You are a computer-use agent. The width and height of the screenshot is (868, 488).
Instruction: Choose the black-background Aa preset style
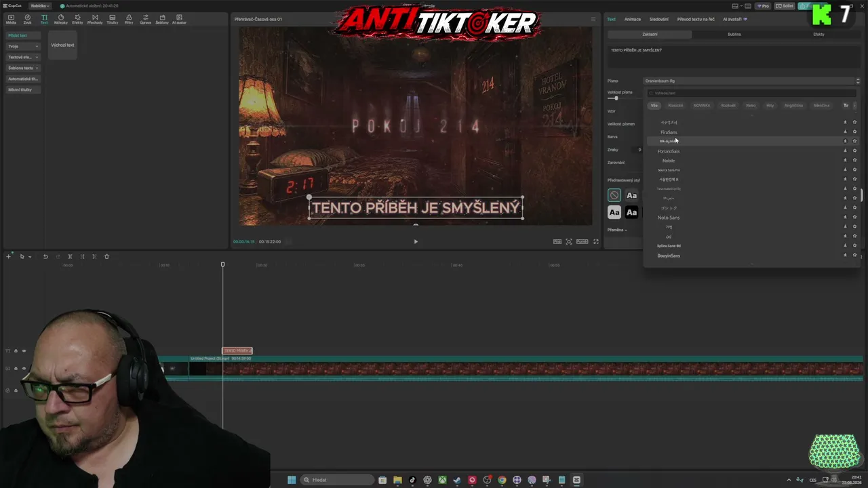coord(631,213)
